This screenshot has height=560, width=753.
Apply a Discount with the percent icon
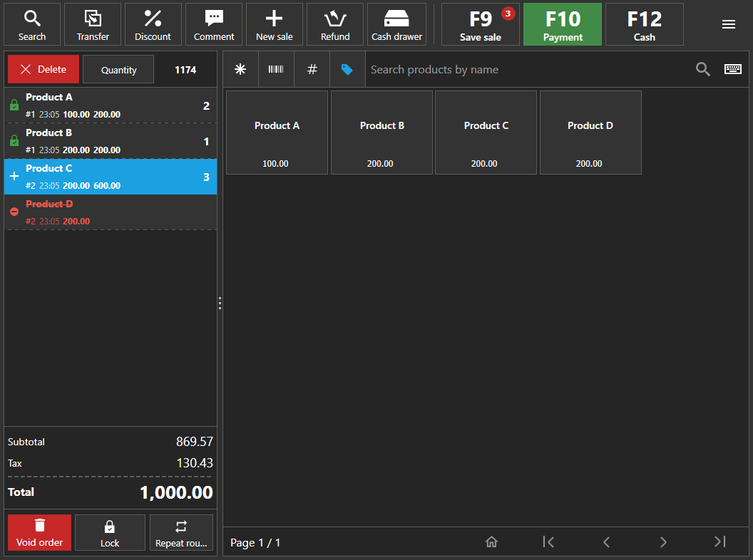pos(153,25)
